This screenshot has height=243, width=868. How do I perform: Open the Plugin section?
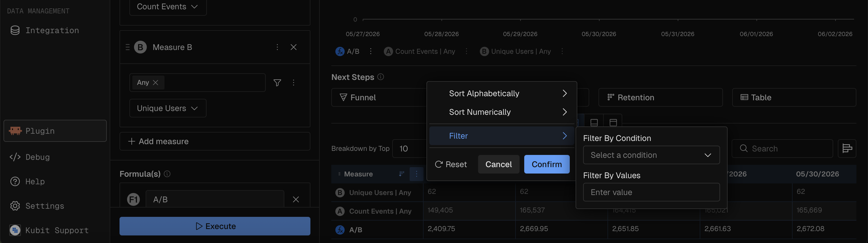coord(55,131)
